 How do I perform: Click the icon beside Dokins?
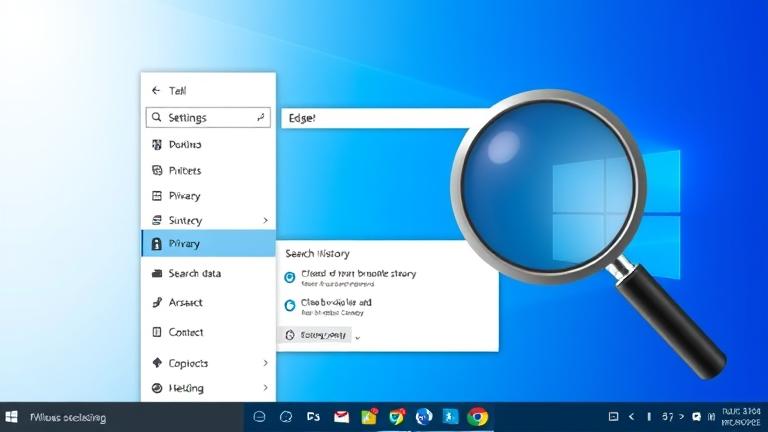[x=157, y=144]
